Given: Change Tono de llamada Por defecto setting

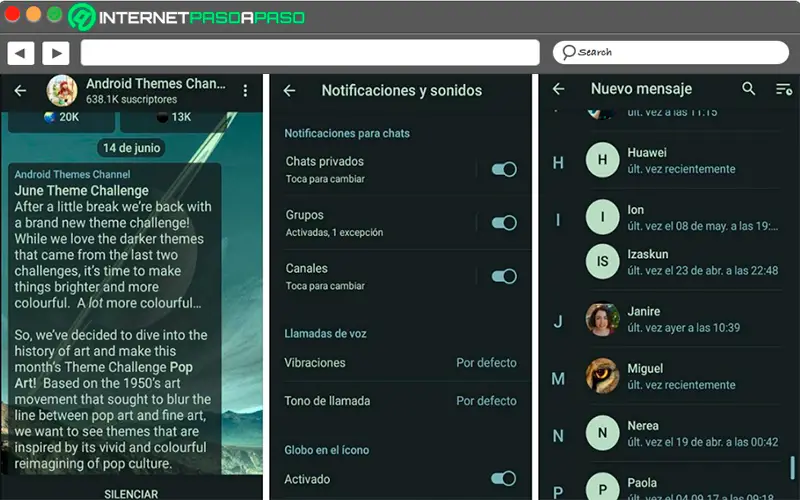Looking at the screenshot, I should tap(401, 401).
